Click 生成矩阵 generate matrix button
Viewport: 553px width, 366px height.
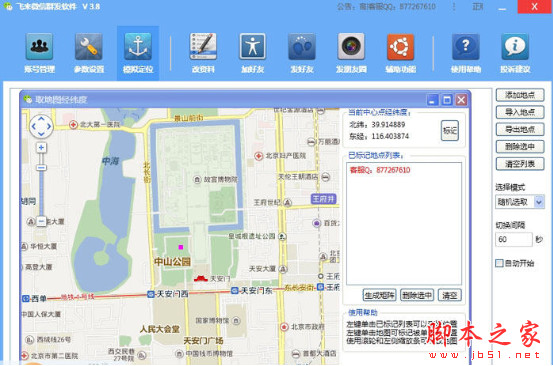tap(379, 295)
